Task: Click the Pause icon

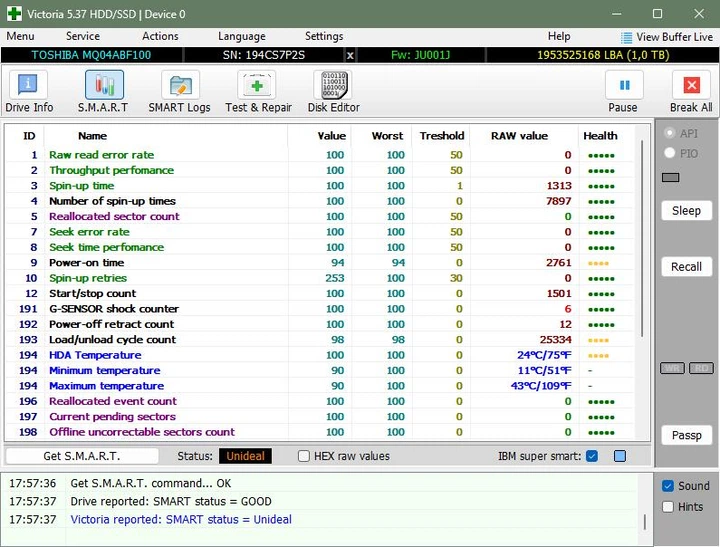Action: pyautogui.click(x=624, y=85)
